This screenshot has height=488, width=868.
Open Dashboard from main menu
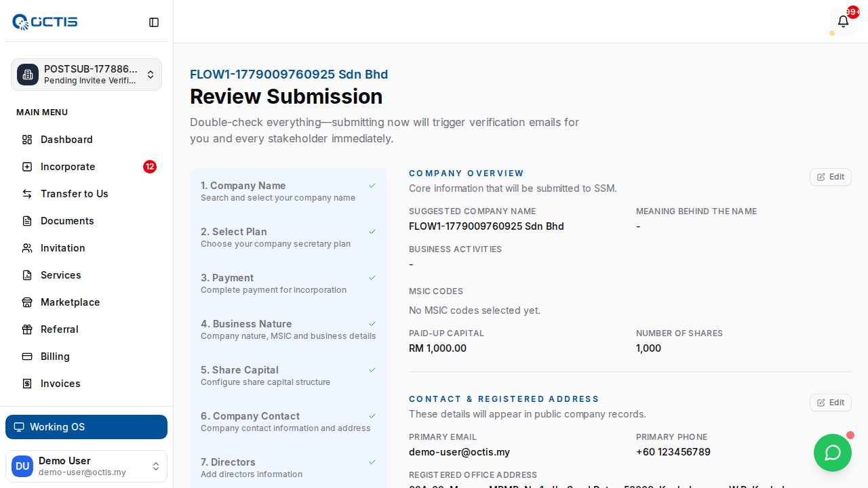(86, 140)
